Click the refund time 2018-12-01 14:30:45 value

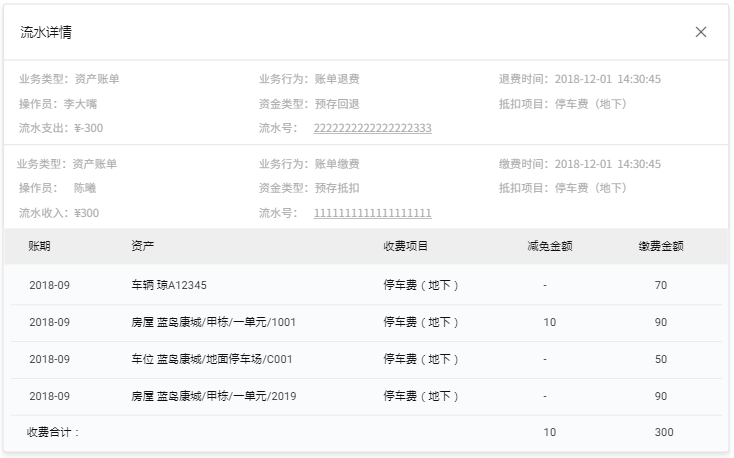[607, 79]
